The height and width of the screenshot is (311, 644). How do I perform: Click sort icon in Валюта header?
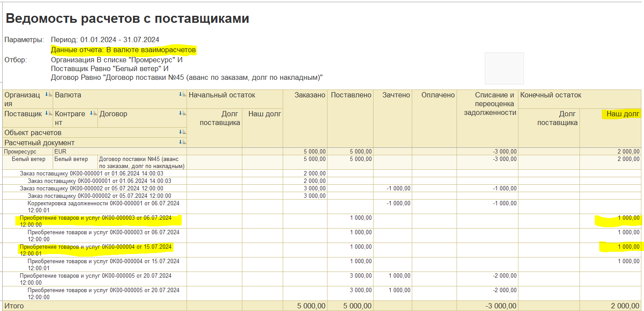click(182, 95)
